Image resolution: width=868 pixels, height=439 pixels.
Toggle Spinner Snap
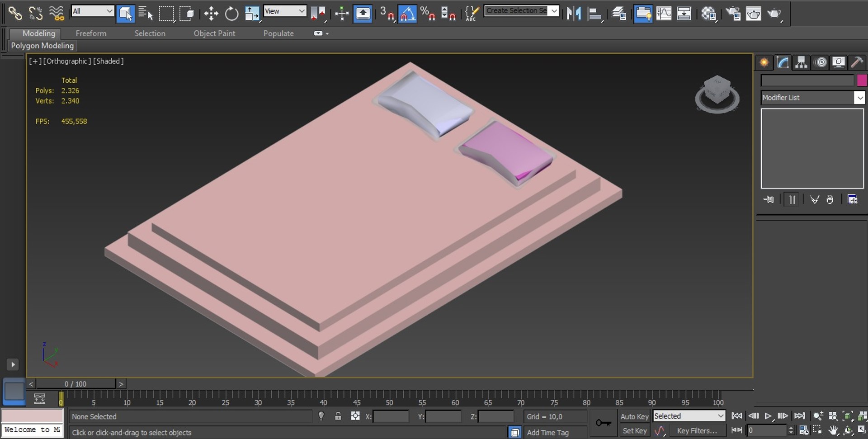pyautogui.click(x=448, y=13)
